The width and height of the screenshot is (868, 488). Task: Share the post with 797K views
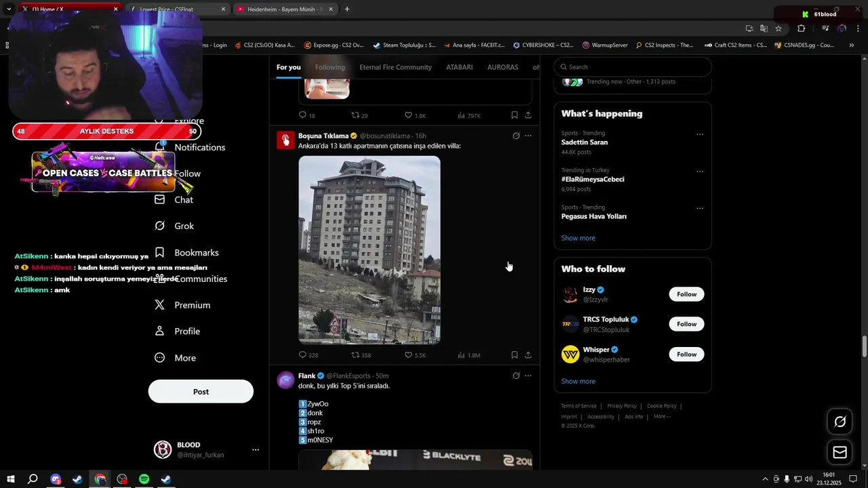pyautogui.click(x=528, y=115)
